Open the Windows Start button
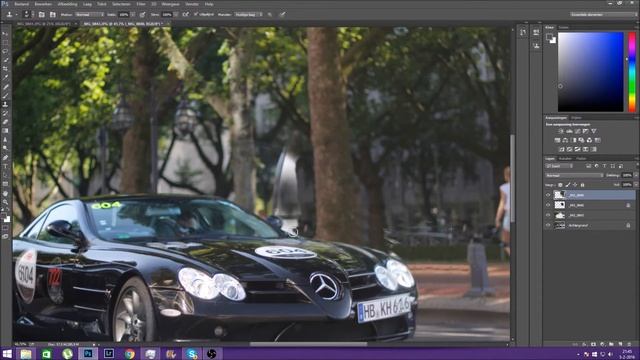 tap(7, 353)
